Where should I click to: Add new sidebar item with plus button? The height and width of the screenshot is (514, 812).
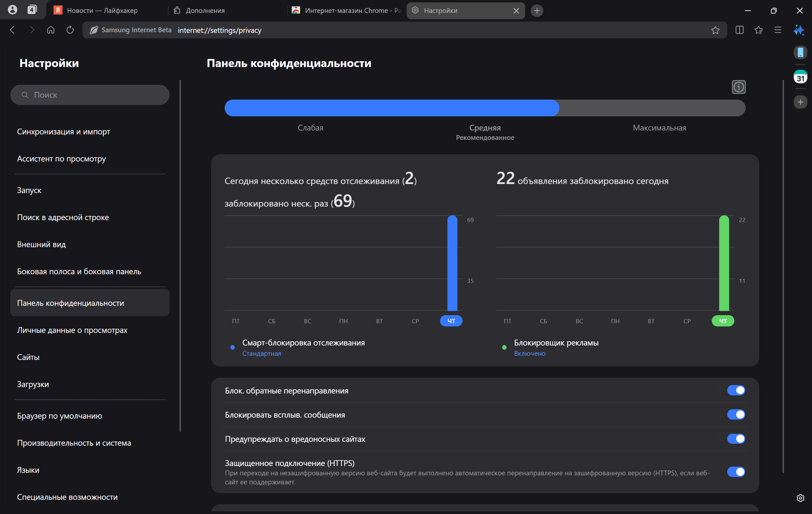click(800, 102)
